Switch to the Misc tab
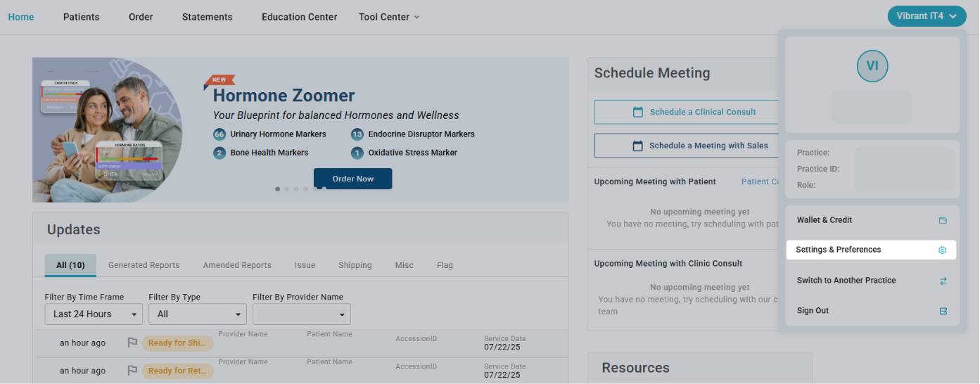Image resolution: width=980 pixels, height=384 pixels. coord(404,265)
